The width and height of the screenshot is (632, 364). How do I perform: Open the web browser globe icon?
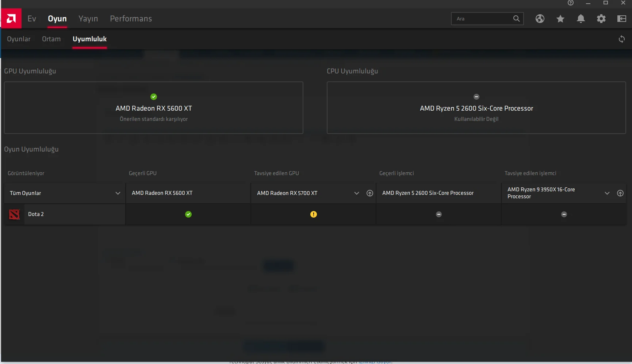click(x=540, y=19)
